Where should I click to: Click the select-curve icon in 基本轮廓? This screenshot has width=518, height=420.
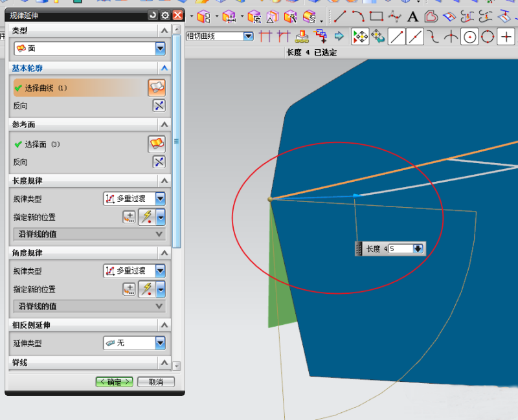(x=157, y=87)
